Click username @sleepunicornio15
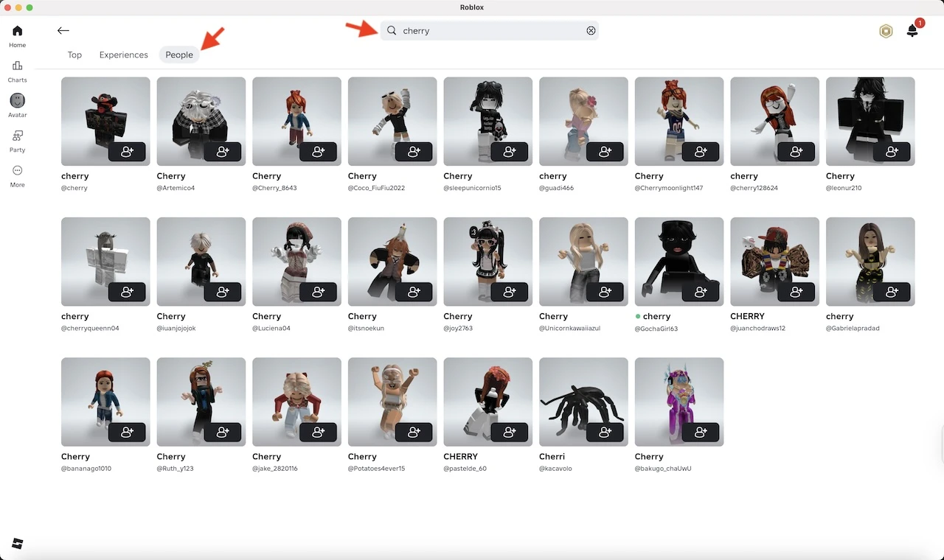The width and height of the screenshot is (944, 560). [473, 188]
